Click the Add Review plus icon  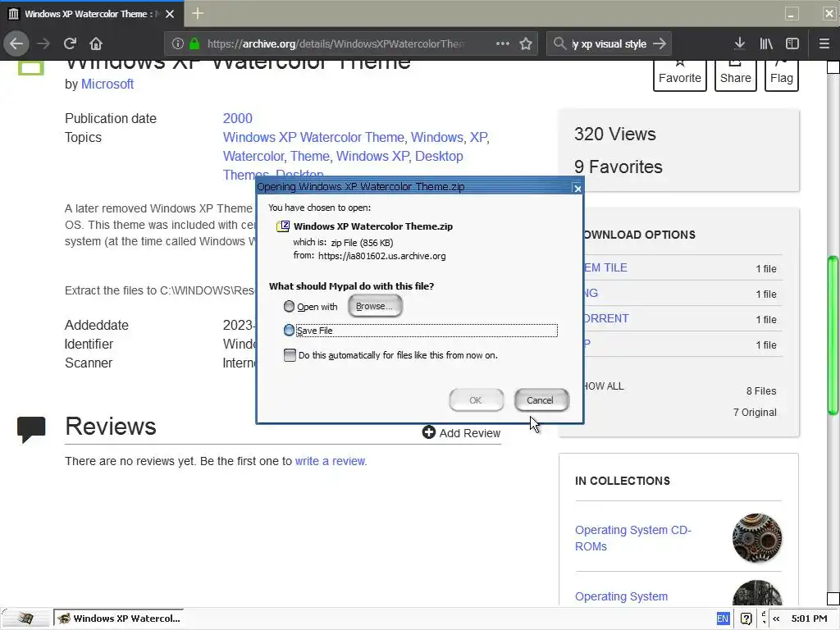428,432
